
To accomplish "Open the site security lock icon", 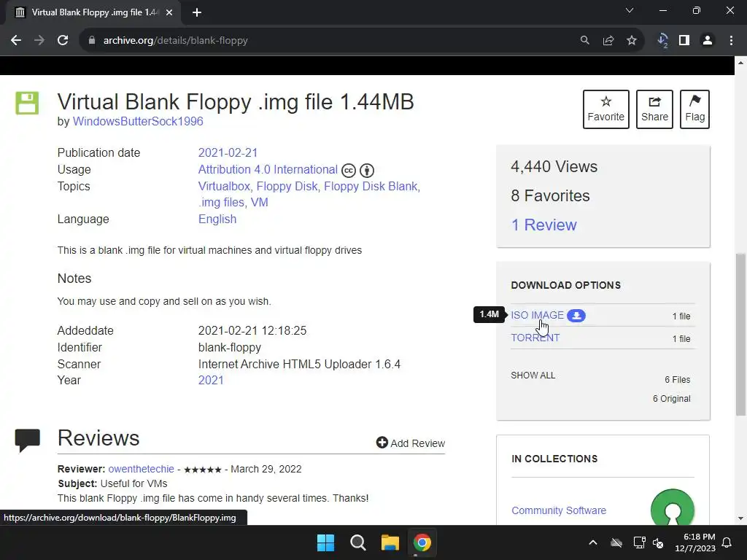I will (92, 41).
